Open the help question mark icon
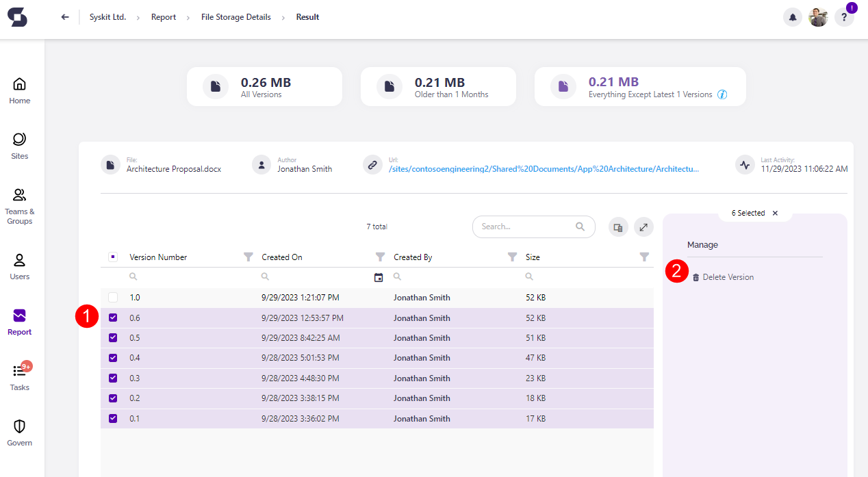The height and width of the screenshot is (477, 868). pyautogui.click(x=844, y=16)
